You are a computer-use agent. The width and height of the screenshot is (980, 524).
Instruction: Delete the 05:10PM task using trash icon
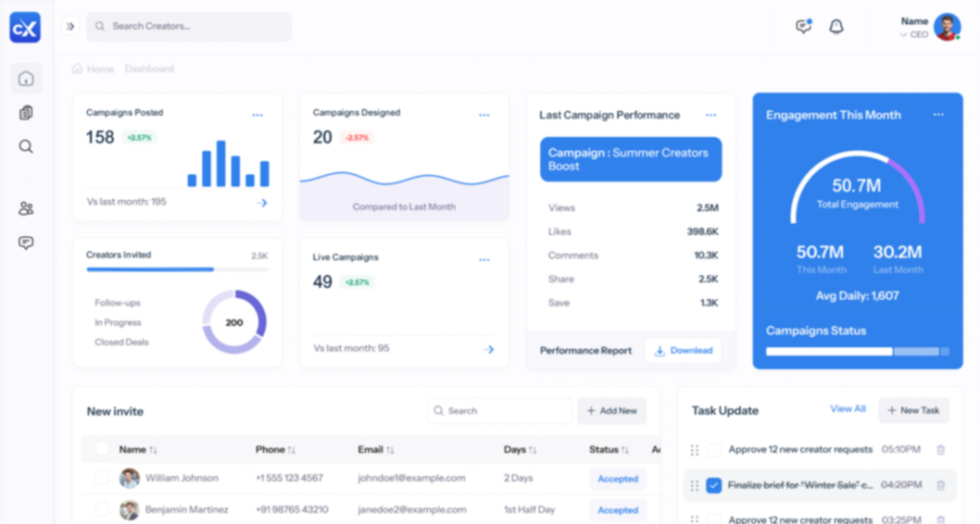(941, 449)
